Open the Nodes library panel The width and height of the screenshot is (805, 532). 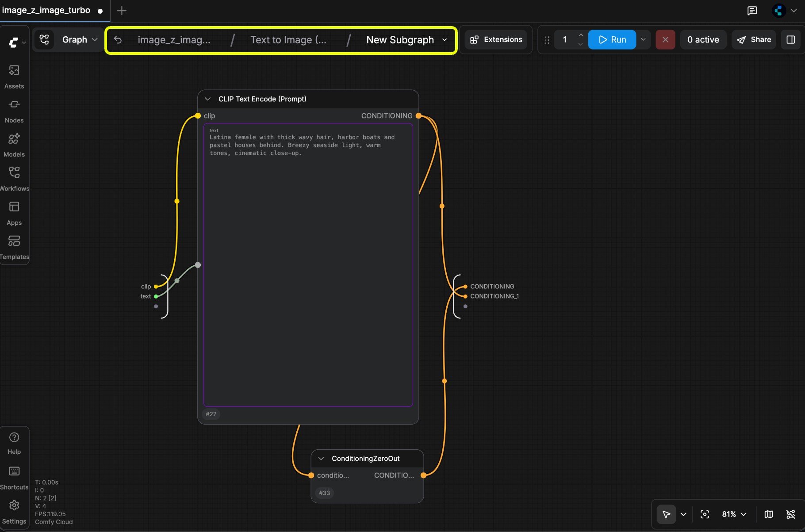[x=14, y=111]
